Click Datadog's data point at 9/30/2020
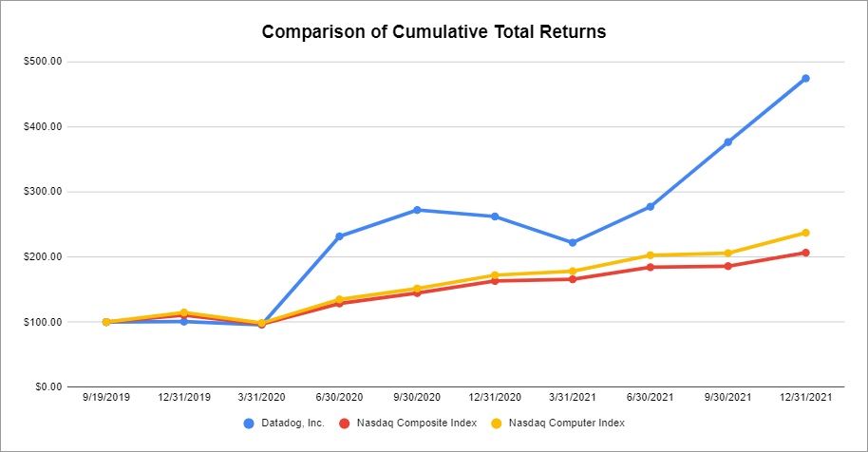The height and width of the screenshot is (452, 868). [x=417, y=210]
